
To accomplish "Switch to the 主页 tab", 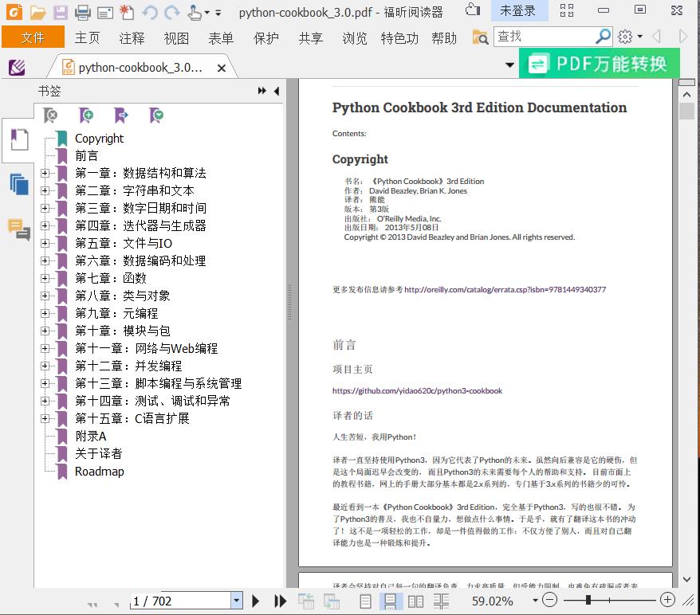I will pos(87,38).
